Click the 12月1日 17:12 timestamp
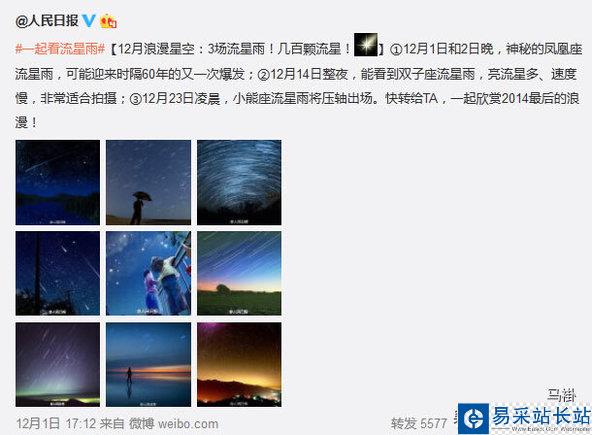Screen dimensions: 592x435 [56, 423]
